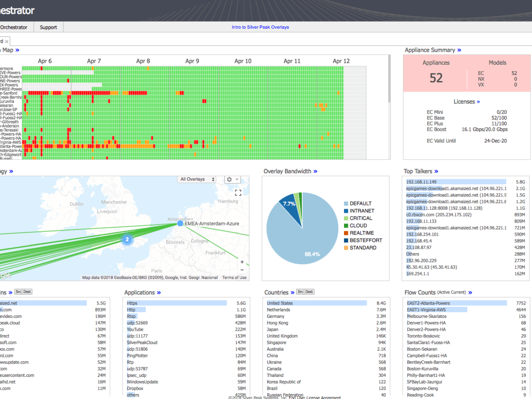Image resolution: width=532 pixels, height=399 pixels.
Task: Click the EC Boost license row
Action: click(x=467, y=129)
